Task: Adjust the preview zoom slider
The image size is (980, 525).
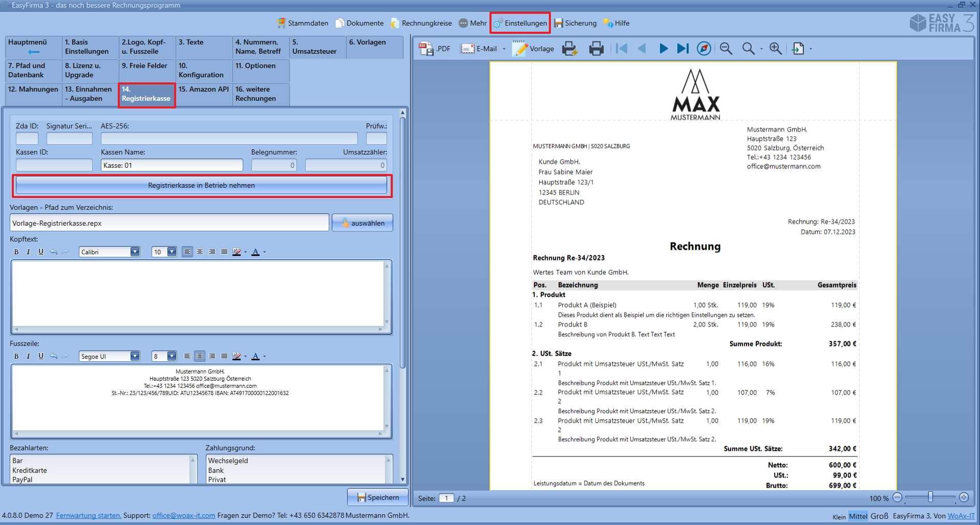Action: tap(930, 497)
